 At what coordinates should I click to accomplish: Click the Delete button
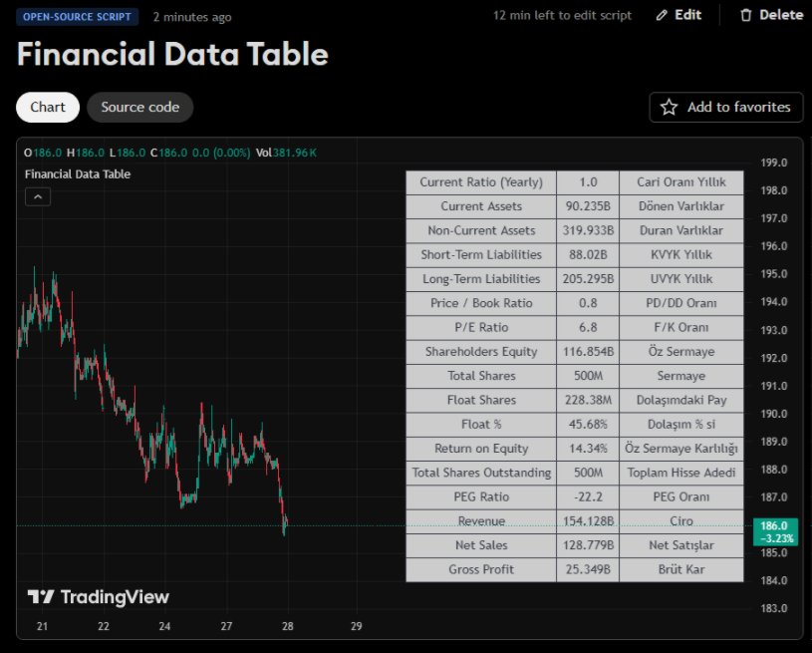point(771,15)
